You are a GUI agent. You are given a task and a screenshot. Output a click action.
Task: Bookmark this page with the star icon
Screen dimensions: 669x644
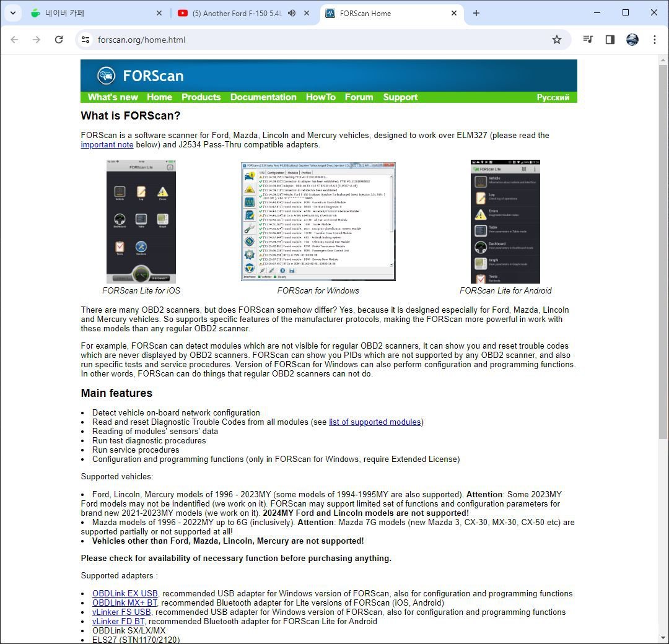click(557, 40)
